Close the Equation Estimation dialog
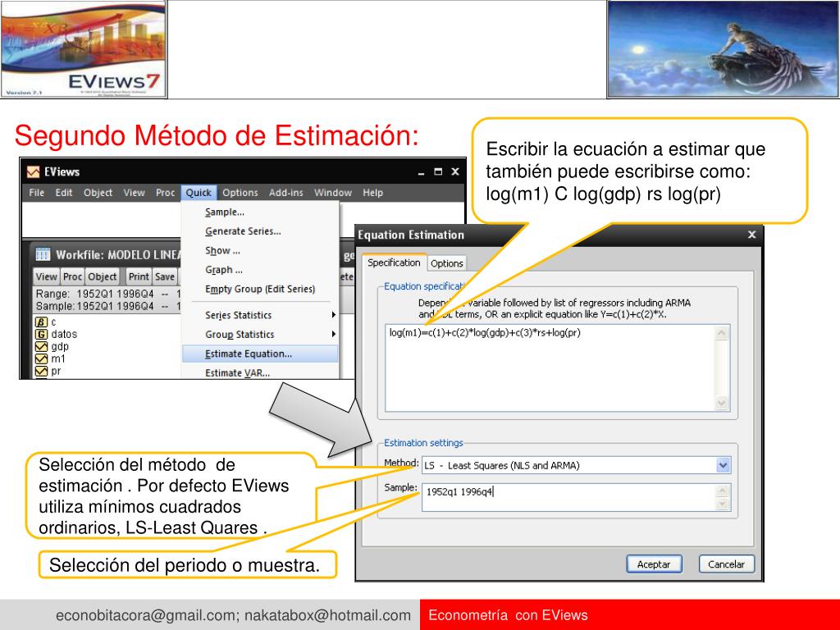Image resolution: width=840 pixels, height=630 pixels. point(751,235)
